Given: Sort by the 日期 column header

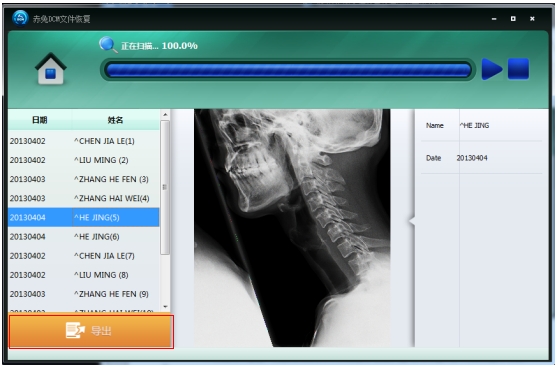Looking at the screenshot, I should pos(40,120).
